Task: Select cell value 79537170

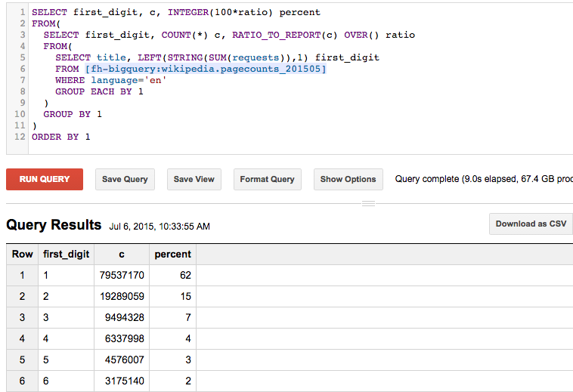Action: coord(122,275)
